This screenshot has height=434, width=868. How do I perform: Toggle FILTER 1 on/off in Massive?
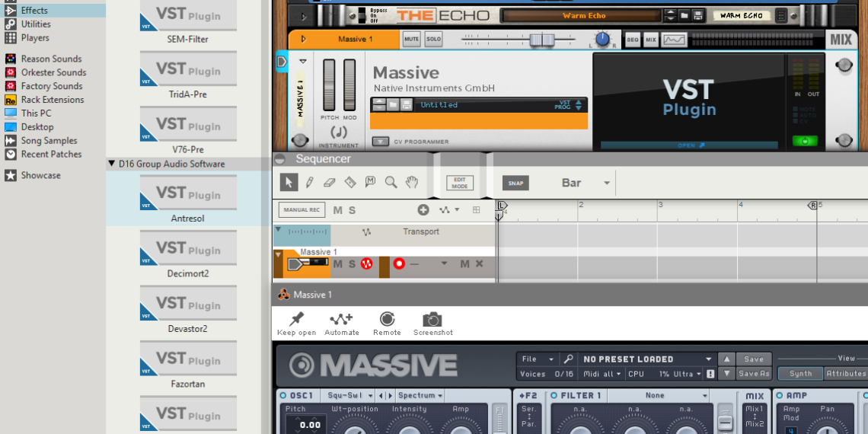pos(554,395)
